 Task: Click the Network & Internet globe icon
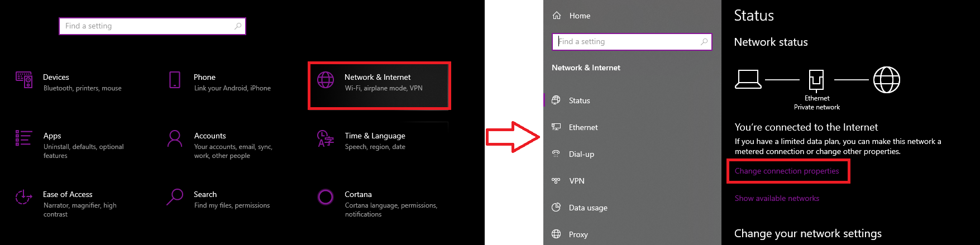[x=326, y=80]
